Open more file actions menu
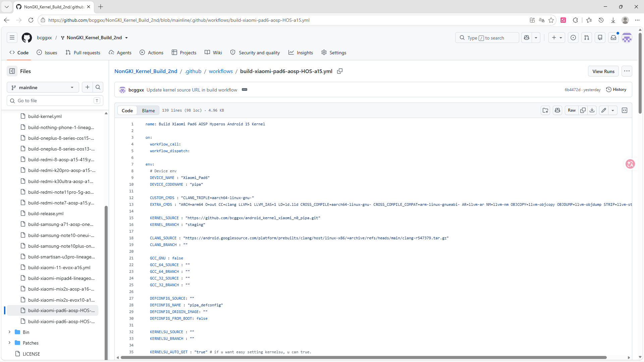Viewport: 644px width, 362px height. pos(627,71)
